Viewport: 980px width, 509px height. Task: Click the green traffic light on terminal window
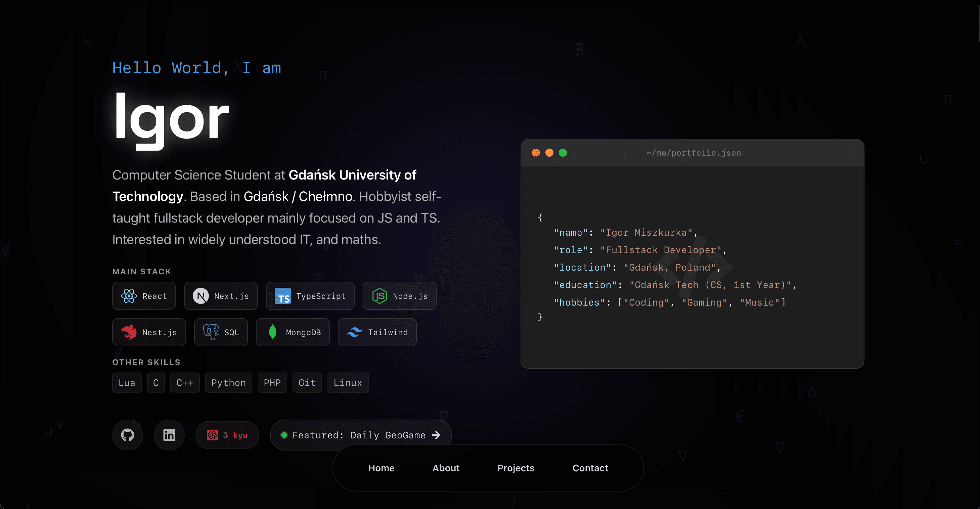[x=563, y=153]
